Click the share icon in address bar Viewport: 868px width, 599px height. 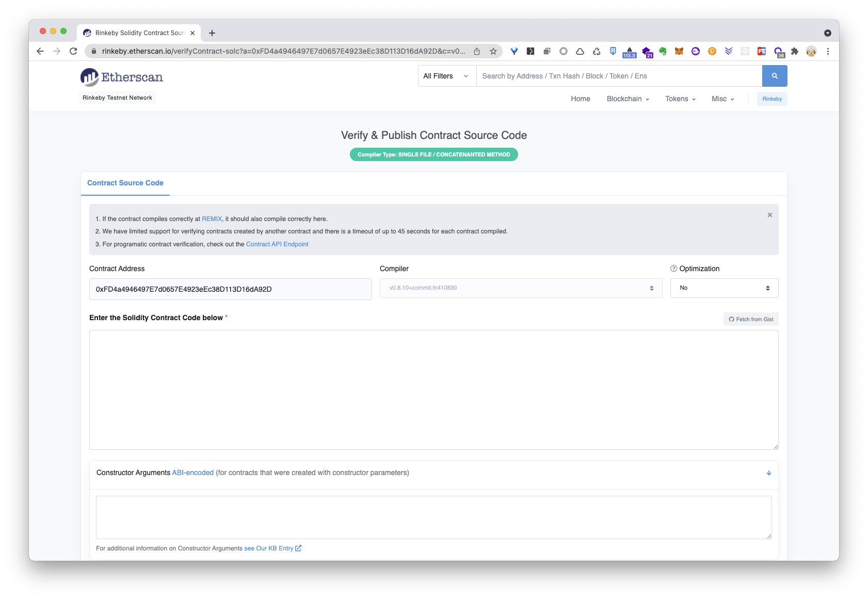pos(477,51)
